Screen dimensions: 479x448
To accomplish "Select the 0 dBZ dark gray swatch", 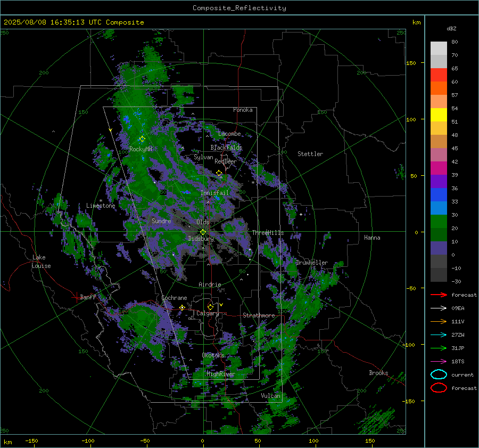I will [x=439, y=261].
